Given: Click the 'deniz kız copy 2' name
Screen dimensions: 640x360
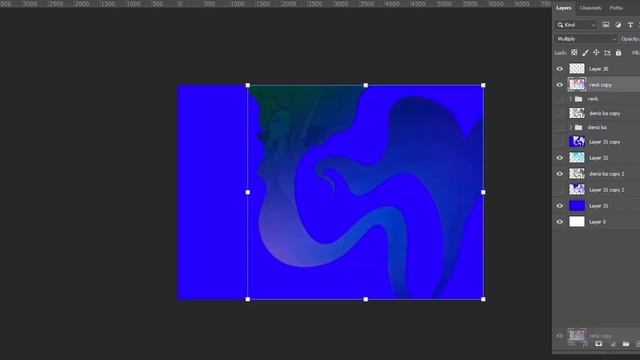Looking at the screenshot, I should 606,174.
